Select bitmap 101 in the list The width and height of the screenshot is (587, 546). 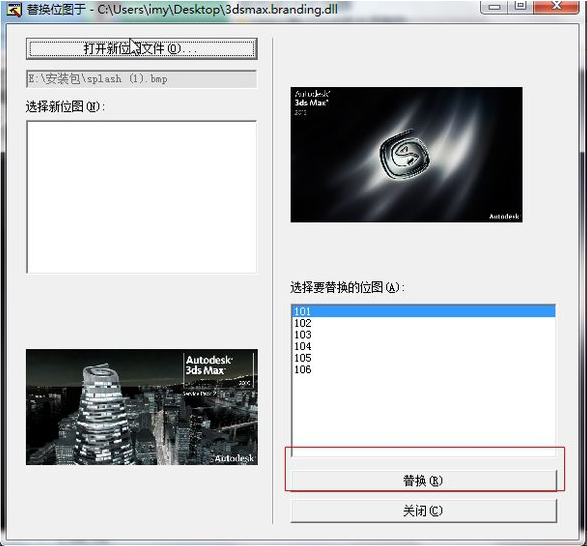(x=423, y=311)
